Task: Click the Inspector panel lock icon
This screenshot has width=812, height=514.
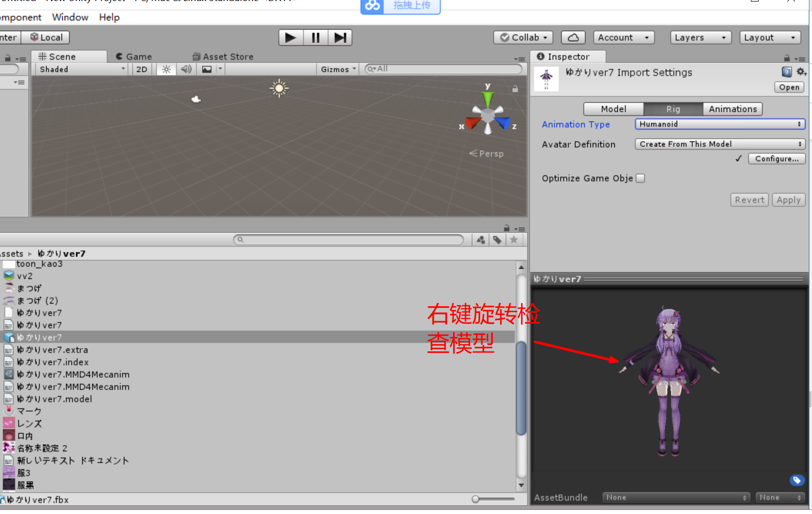Action: click(x=787, y=58)
